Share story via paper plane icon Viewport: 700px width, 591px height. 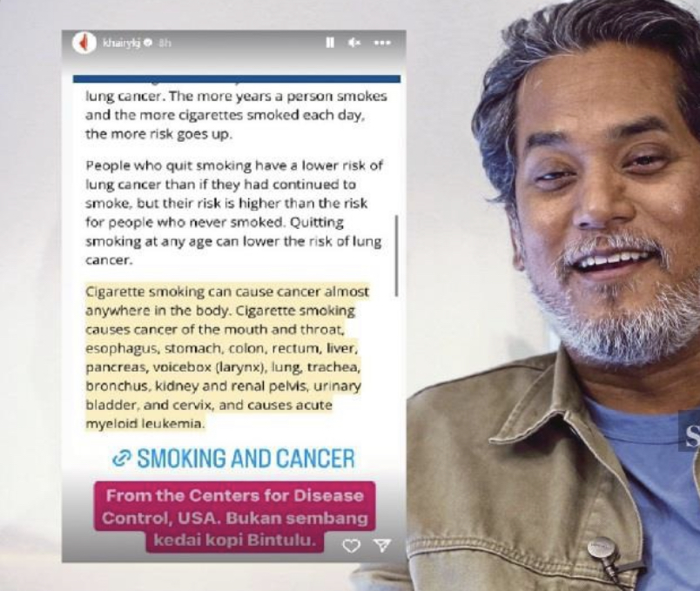point(382,545)
